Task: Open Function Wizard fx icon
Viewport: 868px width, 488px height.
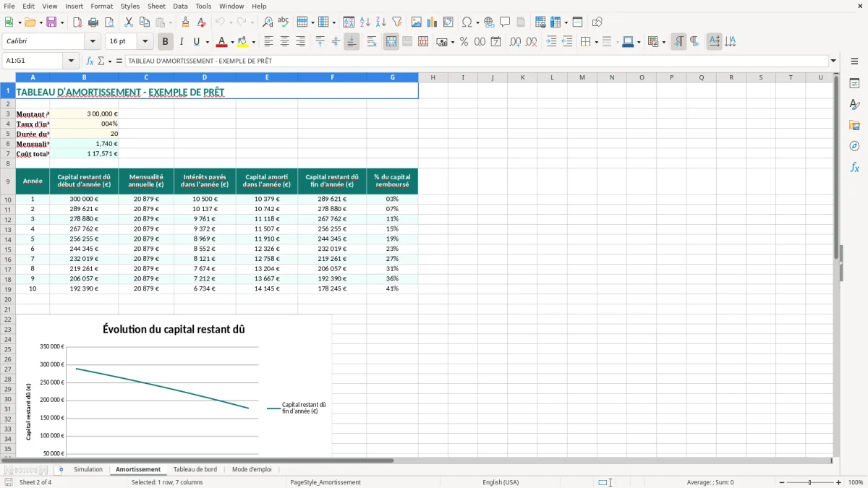Action: [90, 61]
